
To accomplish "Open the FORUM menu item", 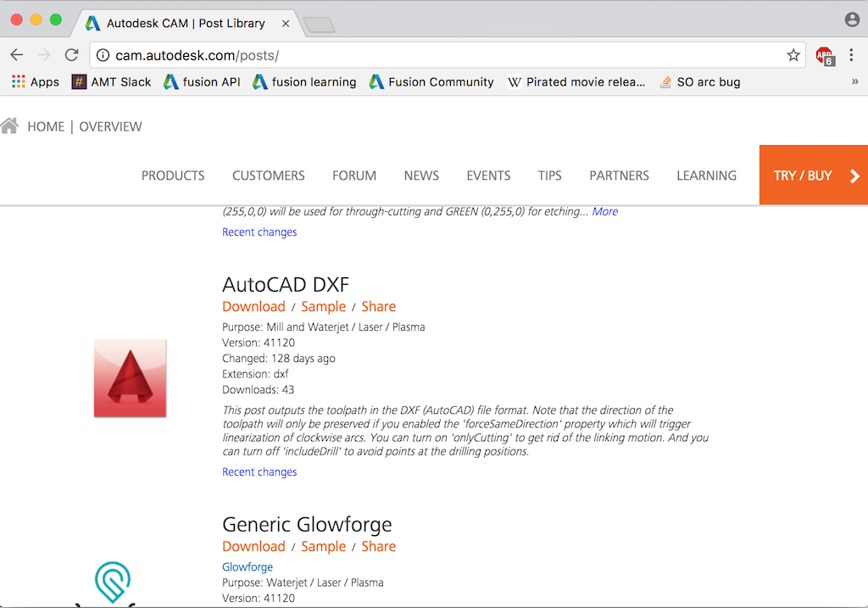I will pos(354,176).
